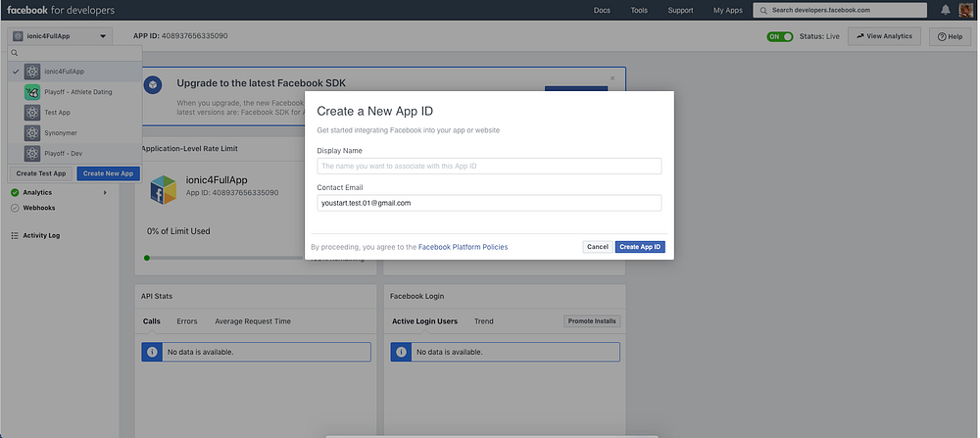This screenshot has height=438, width=980.
Task: Click the info icon in Facebook Login
Action: tap(401, 352)
